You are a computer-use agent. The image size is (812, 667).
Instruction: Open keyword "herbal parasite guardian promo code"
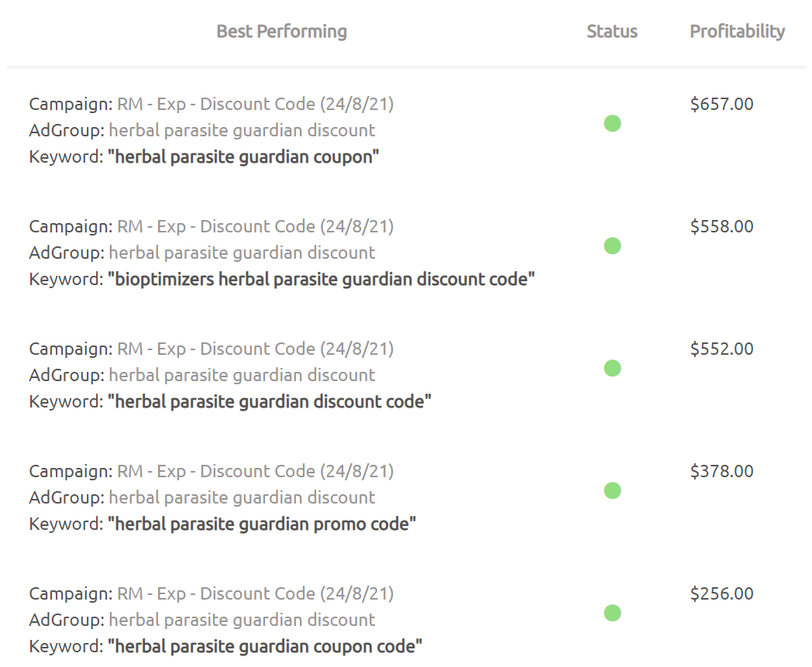[x=261, y=524]
